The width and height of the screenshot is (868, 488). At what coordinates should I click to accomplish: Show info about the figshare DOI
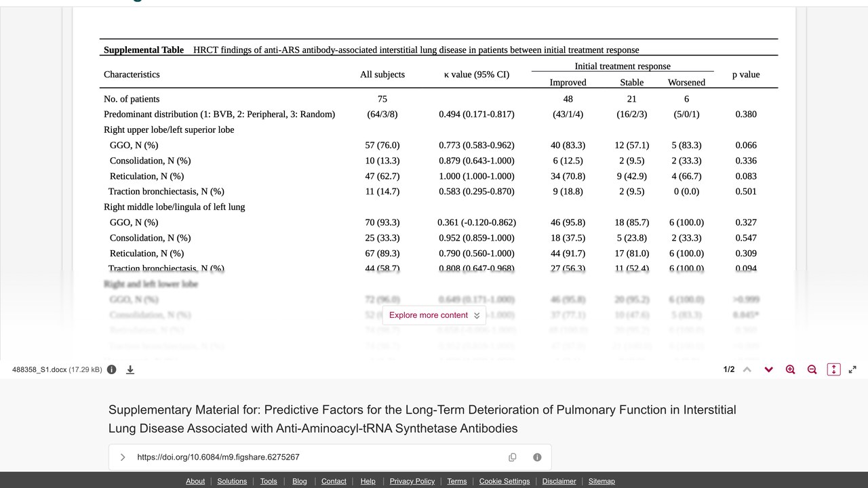(x=537, y=457)
